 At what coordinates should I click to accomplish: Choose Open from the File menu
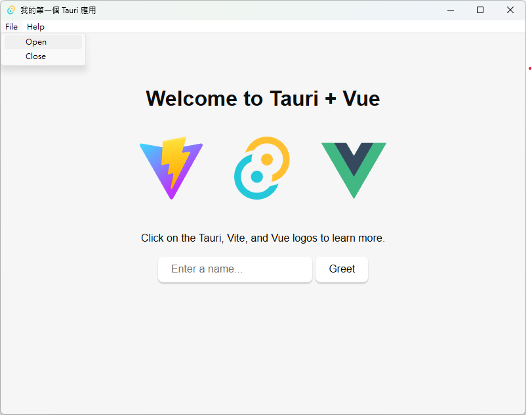tap(43, 42)
